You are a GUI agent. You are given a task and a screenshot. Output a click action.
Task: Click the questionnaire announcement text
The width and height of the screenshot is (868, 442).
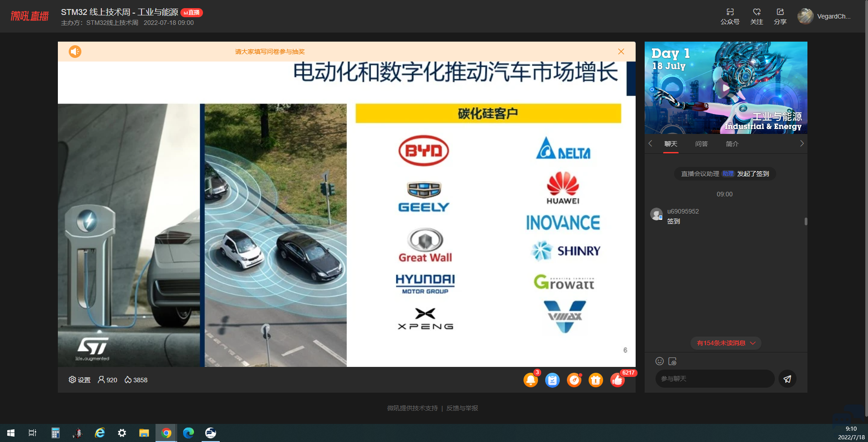click(270, 52)
